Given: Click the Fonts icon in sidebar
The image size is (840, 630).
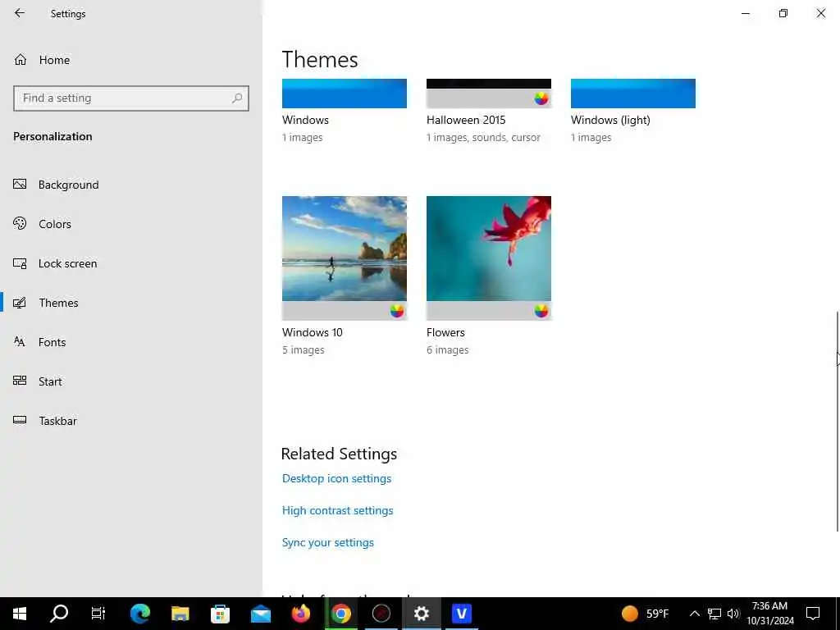Looking at the screenshot, I should pos(20,342).
